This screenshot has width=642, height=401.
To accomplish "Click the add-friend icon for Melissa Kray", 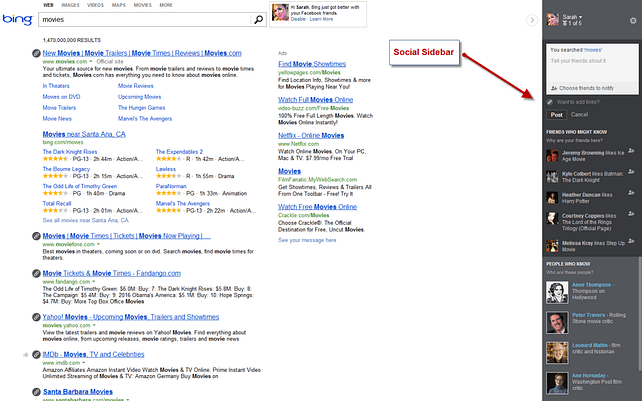I will pyautogui.click(x=631, y=241).
